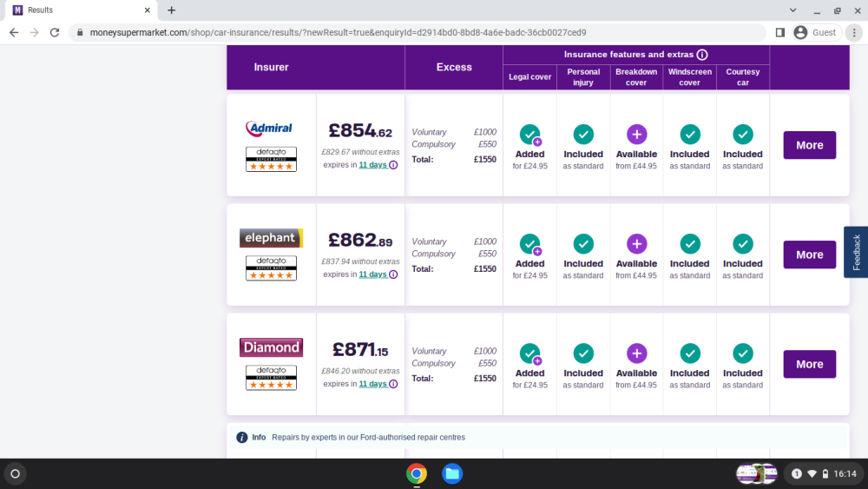Reload the page with browser refresh

[x=54, y=33]
